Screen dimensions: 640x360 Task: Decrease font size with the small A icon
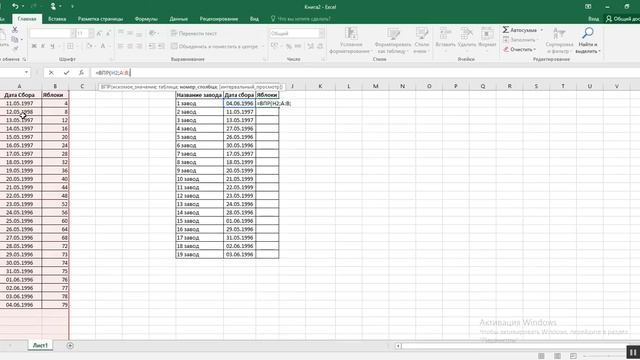108,33
